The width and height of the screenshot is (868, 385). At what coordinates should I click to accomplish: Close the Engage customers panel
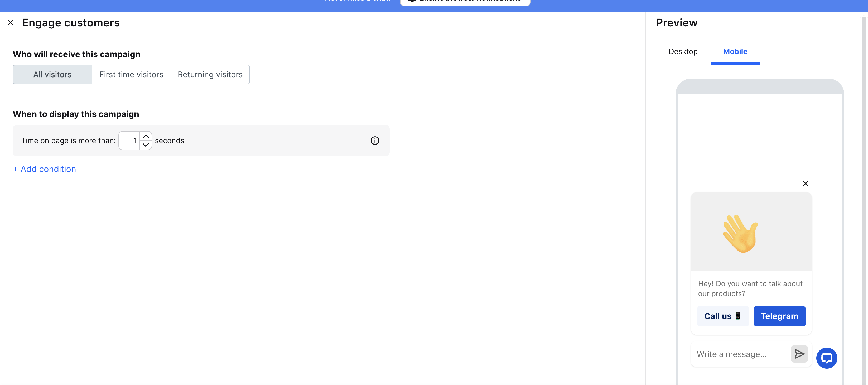[x=11, y=23]
